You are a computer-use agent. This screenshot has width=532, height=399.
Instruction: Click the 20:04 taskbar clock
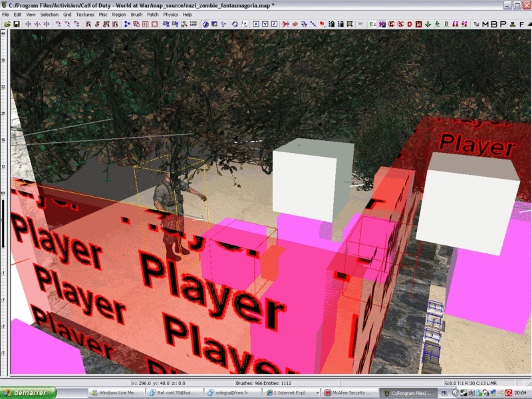521,393
